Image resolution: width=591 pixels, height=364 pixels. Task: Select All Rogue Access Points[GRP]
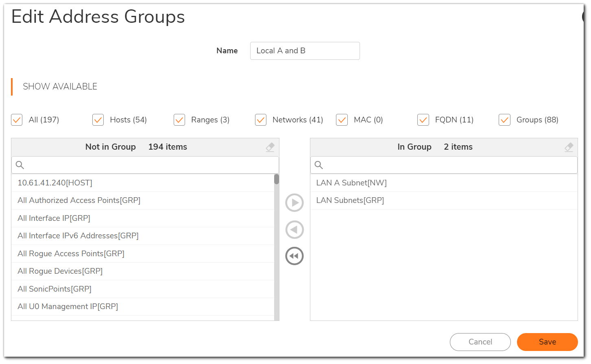click(143, 254)
